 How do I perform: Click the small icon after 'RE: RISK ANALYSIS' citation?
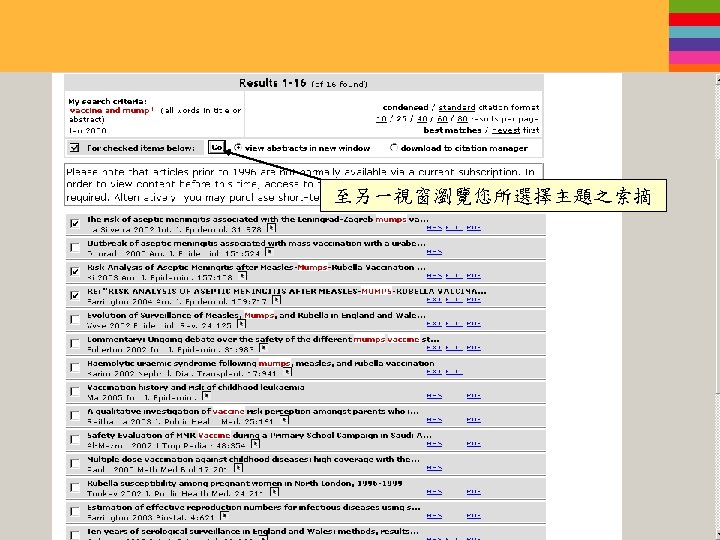(276, 300)
